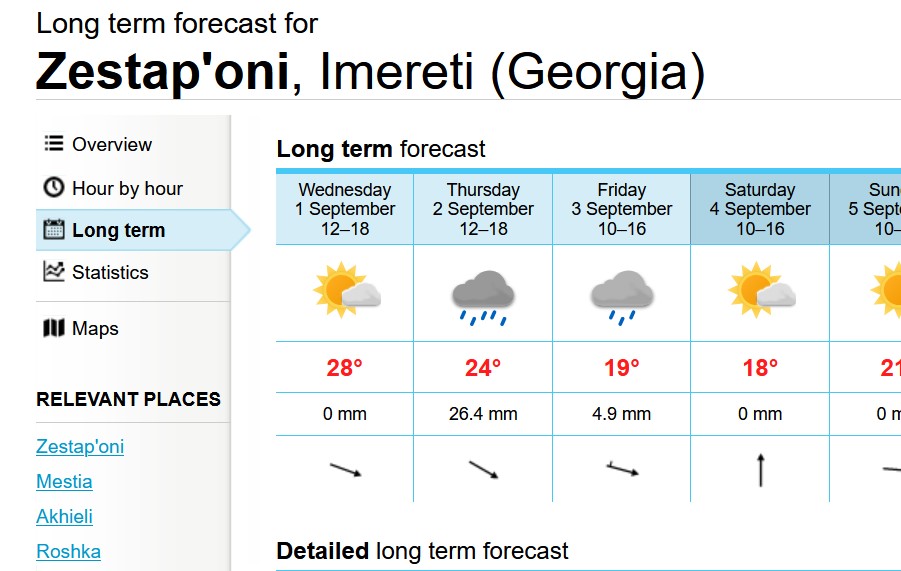Open the Zestap'oni relevant place link
Image resolution: width=901 pixels, height=571 pixels.
[80, 446]
